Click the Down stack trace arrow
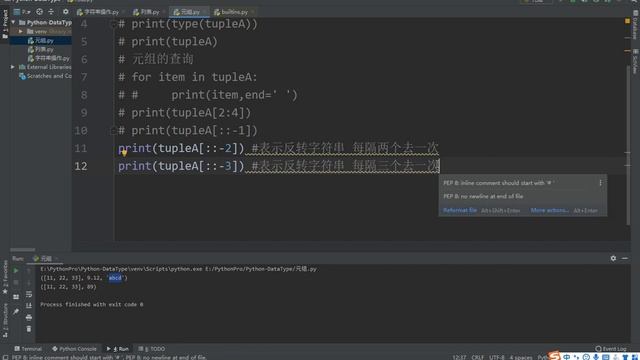This screenshot has height=360, width=640. tap(29, 282)
